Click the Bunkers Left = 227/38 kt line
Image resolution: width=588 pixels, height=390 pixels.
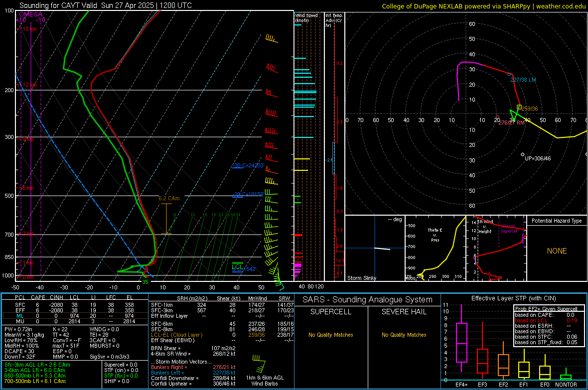tap(193, 373)
